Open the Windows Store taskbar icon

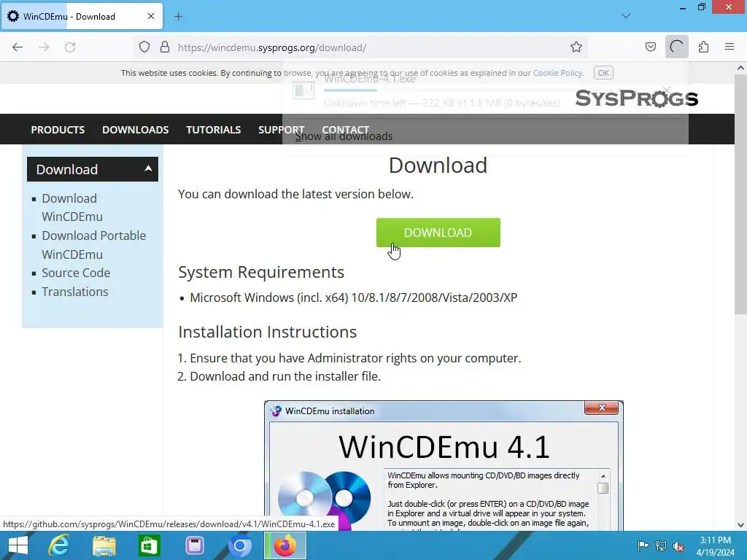pos(149,545)
